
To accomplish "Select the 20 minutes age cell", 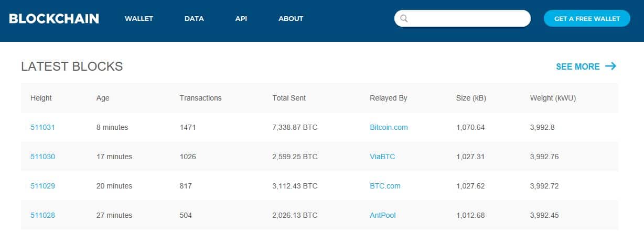I will tap(114, 186).
